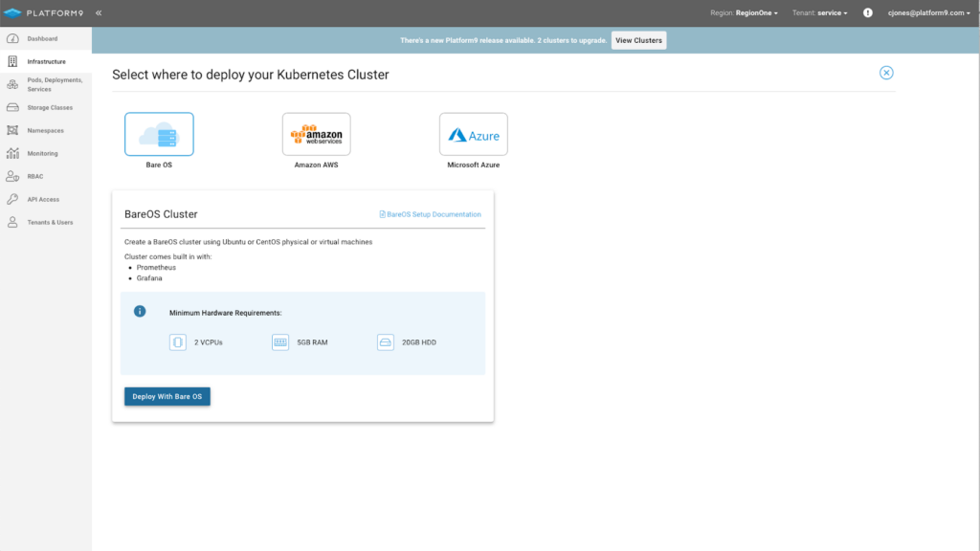Click the 20GB HDD disk icon
This screenshot has width=980, height=551.
tap(386, 342)
